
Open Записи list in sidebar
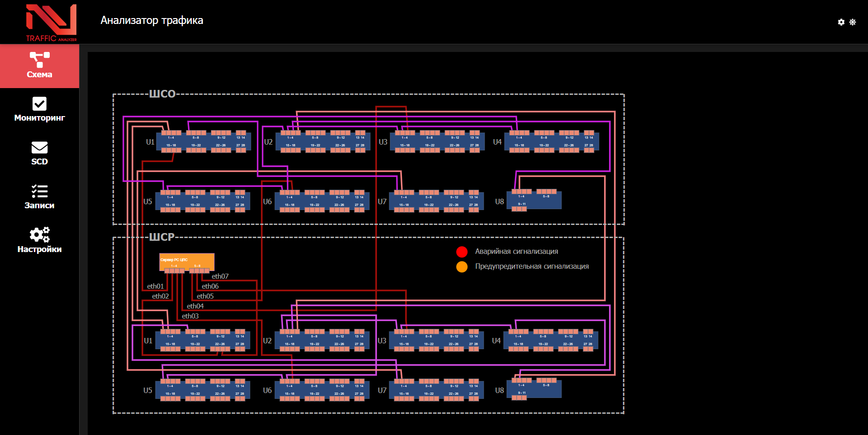39,197
